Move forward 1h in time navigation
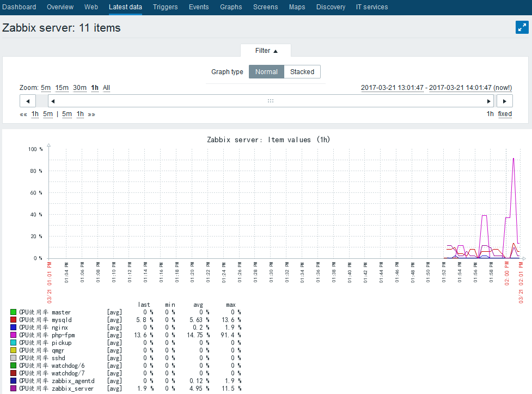 coord(80,114)
